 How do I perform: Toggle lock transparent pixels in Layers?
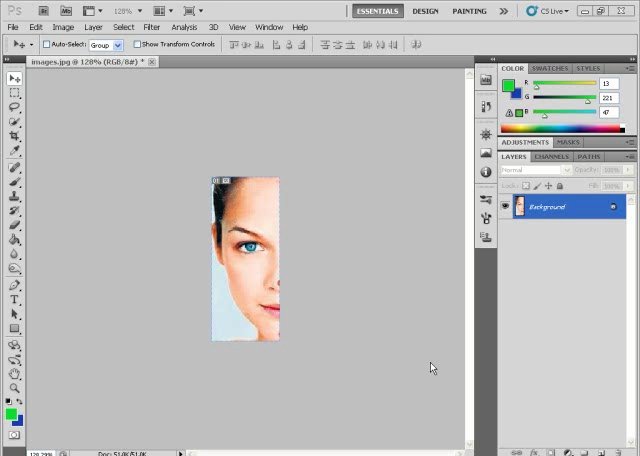(526, 186)
